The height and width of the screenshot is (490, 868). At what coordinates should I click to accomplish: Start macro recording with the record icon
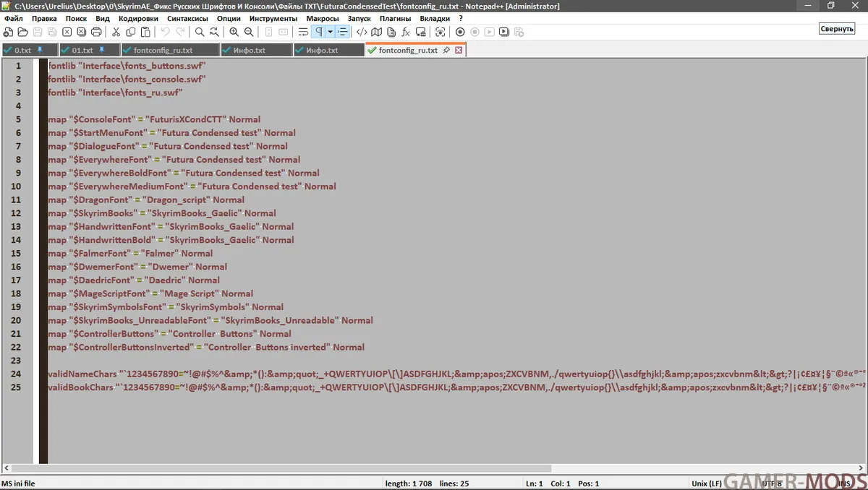click(460, 33)
